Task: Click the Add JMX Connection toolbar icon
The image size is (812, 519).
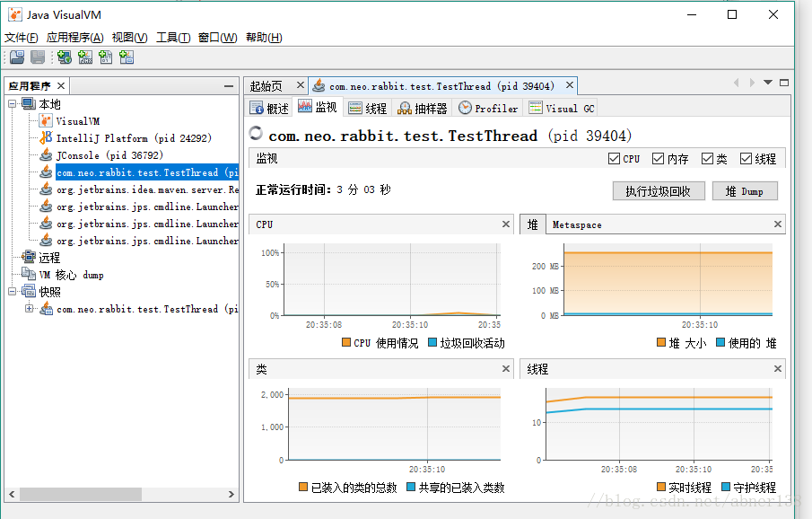Action: 85,57
